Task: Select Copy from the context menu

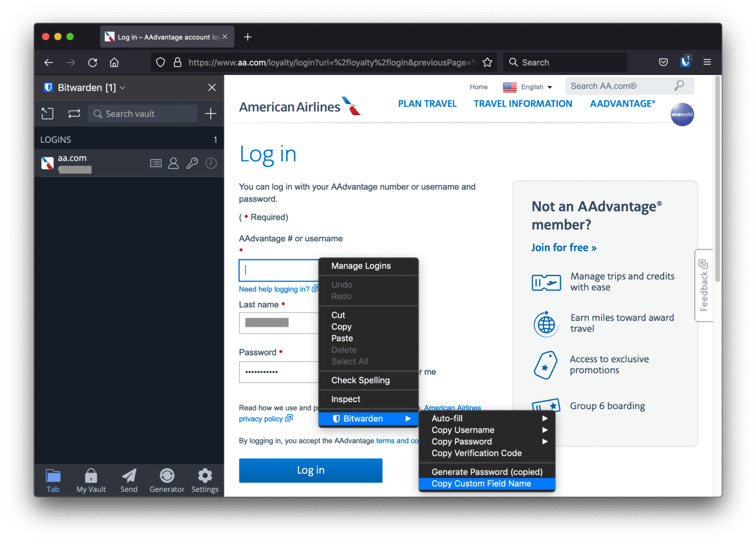Action: click(x=369, y=327)
